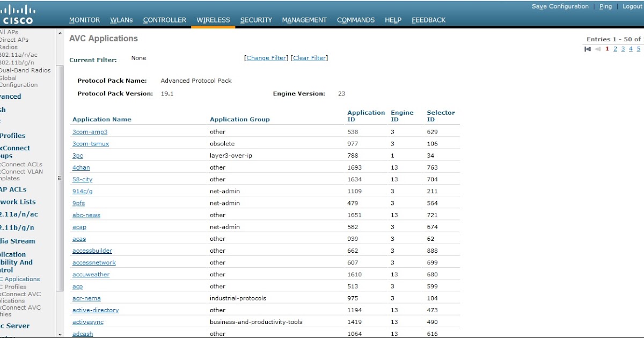This screenshot has width=644, height=338.
Task: Logout of the controller
Action: point(632,6)
